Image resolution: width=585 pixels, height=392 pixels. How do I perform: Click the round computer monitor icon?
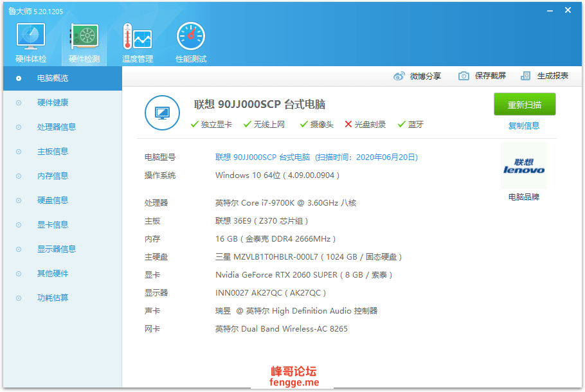coord(162,112)
